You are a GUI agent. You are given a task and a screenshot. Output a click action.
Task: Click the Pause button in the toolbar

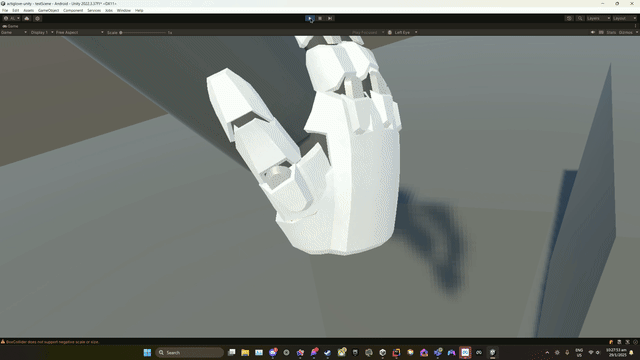[x=320, y=18]
